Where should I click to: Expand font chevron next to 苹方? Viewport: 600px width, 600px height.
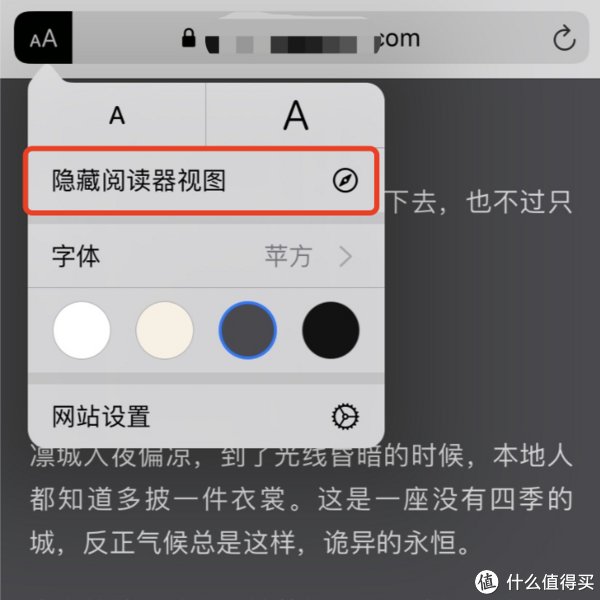pos(346,257)
